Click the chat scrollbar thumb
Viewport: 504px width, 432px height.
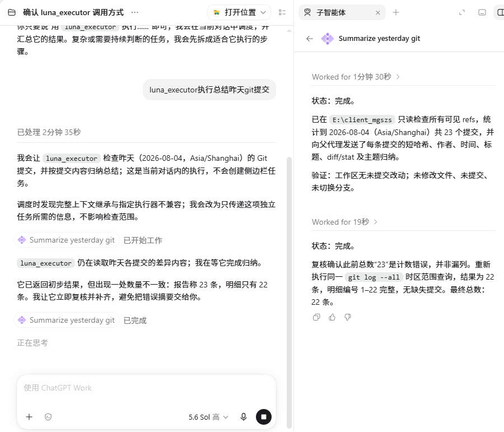(x=289, y=291)
